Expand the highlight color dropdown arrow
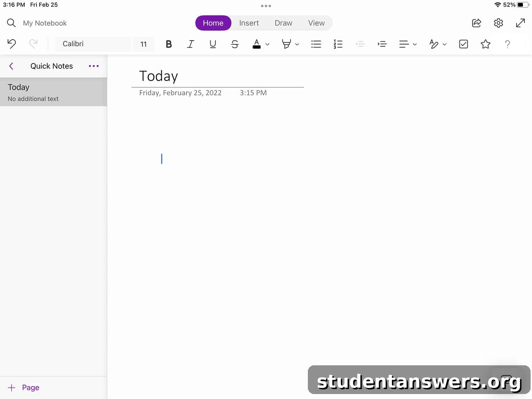Image resolution: width=532 pixels, height=399 pixels. (297, 44)
